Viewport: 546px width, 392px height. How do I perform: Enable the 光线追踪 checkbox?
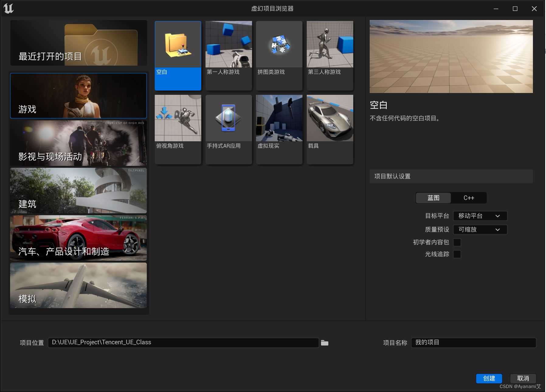tap(457, 254)
